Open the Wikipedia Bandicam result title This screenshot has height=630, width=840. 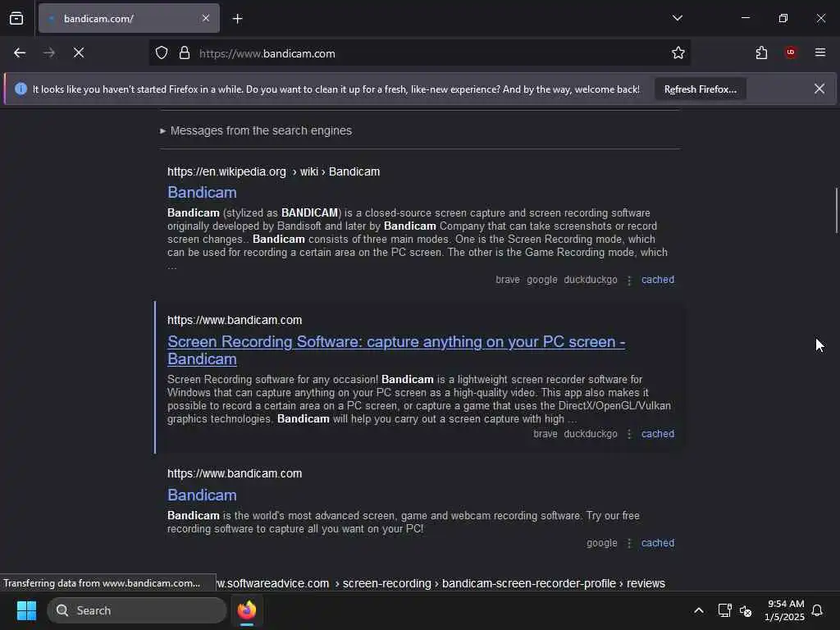(202, 192)
